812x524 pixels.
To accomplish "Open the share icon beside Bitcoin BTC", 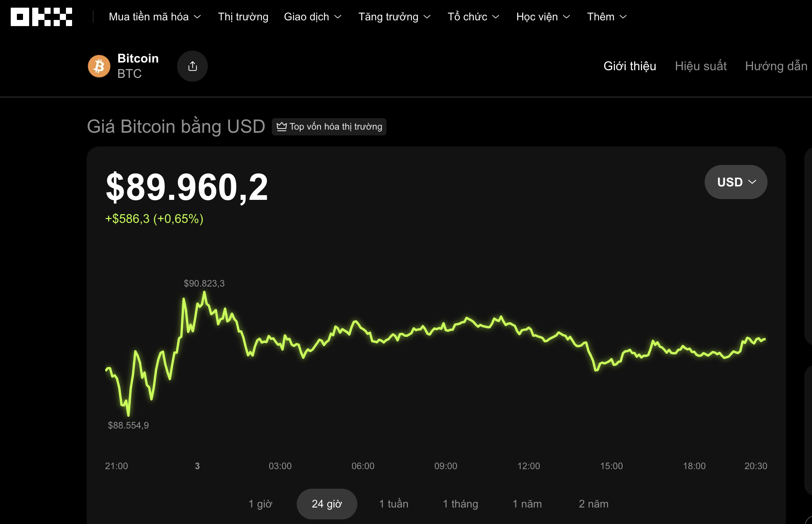I will tap(192, 66).
